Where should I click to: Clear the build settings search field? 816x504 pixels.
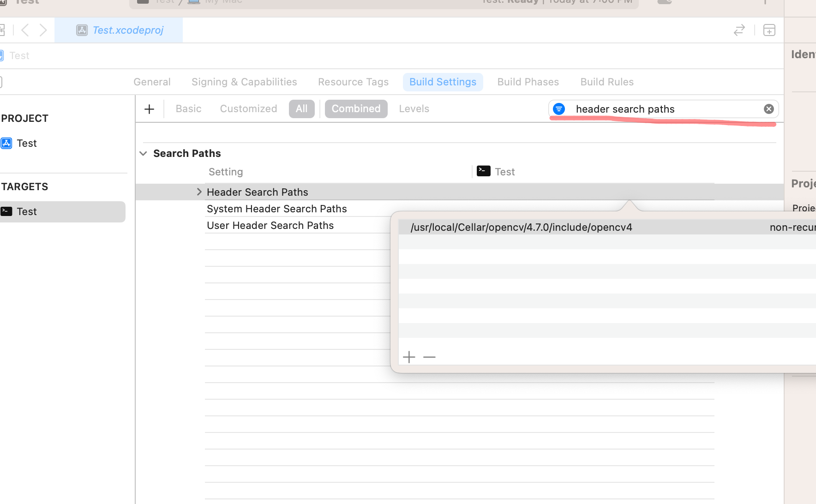coord(769,109)
